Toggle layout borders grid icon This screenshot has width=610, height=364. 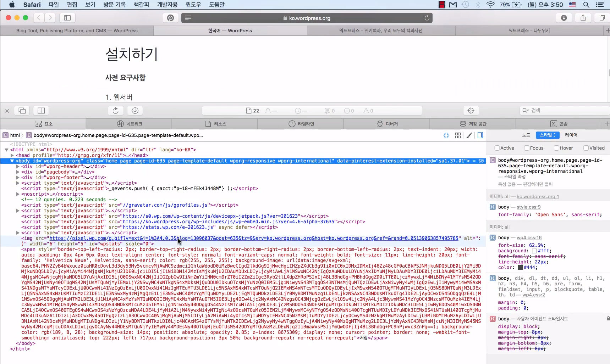[458, 135]
